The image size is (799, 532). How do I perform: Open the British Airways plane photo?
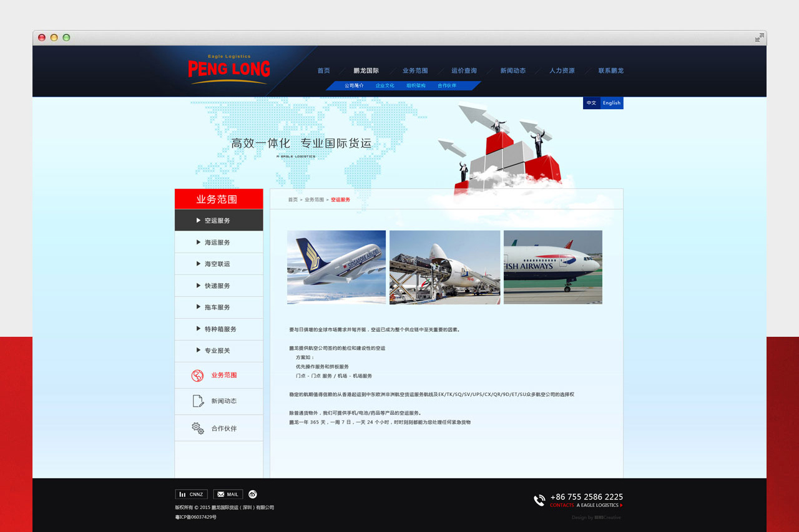[x=552, y=267]
